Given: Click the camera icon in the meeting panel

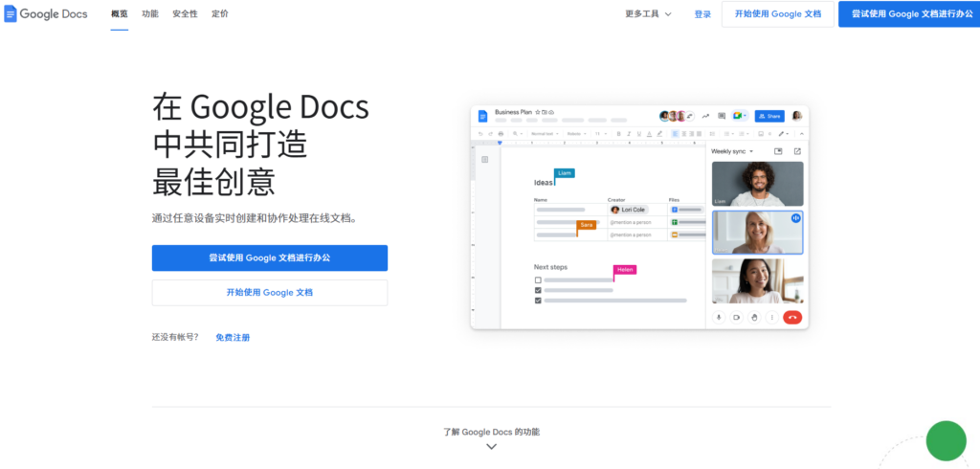Looking at the screenshot, I should (x=737, y=317).
